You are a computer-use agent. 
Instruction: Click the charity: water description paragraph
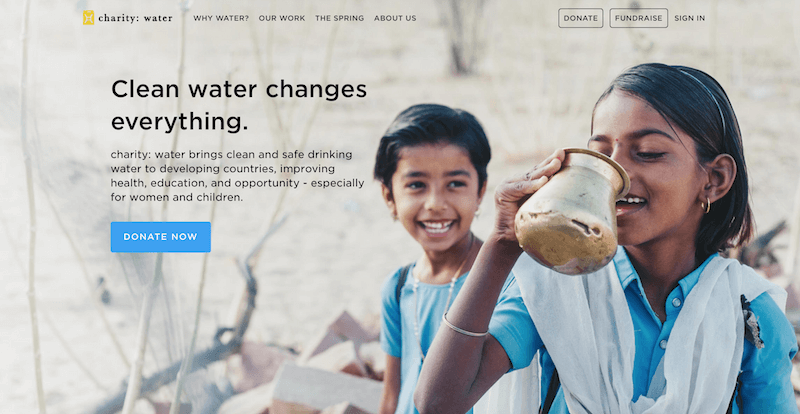click(x=237, y=176)
